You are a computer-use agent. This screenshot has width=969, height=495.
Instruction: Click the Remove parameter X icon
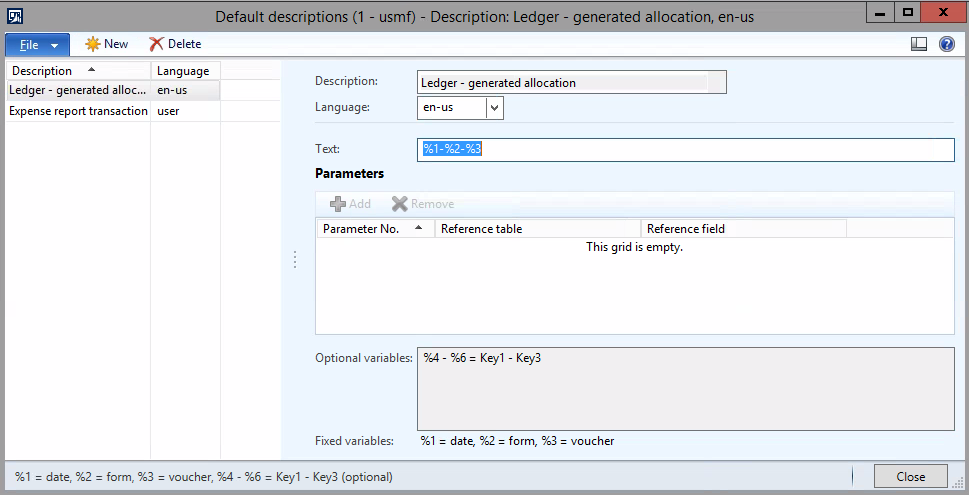tap(400, 204)
